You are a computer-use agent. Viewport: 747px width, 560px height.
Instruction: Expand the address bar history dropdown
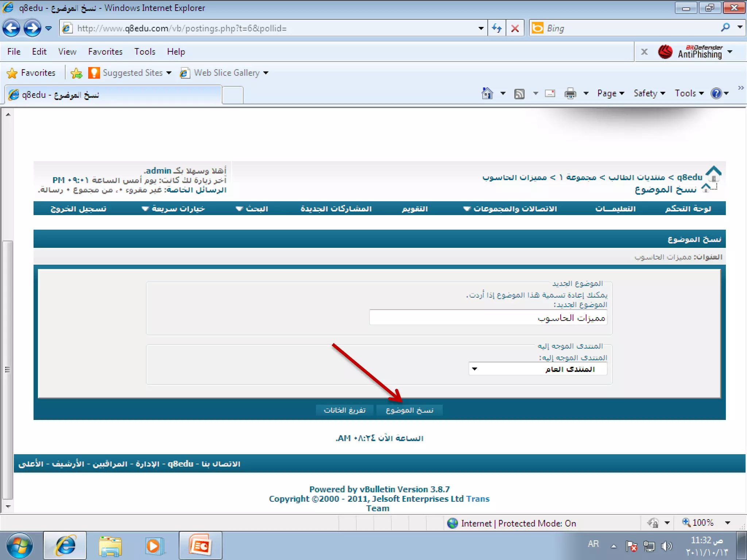click(481, 28)
